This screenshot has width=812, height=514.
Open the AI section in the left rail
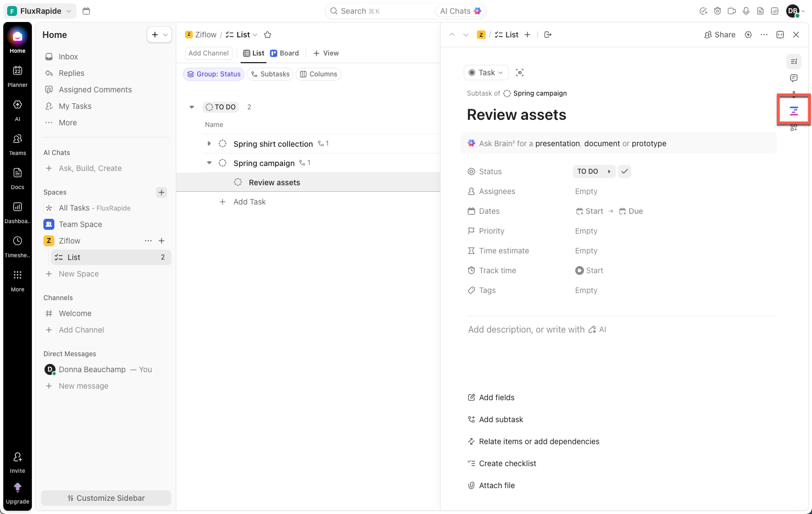click(x=18, y=110)
